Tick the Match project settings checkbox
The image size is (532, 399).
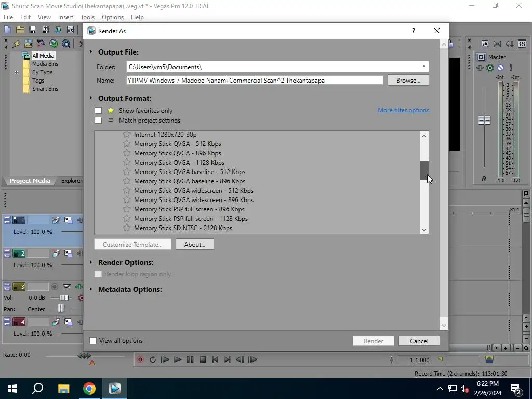click(x=98, y=120)
